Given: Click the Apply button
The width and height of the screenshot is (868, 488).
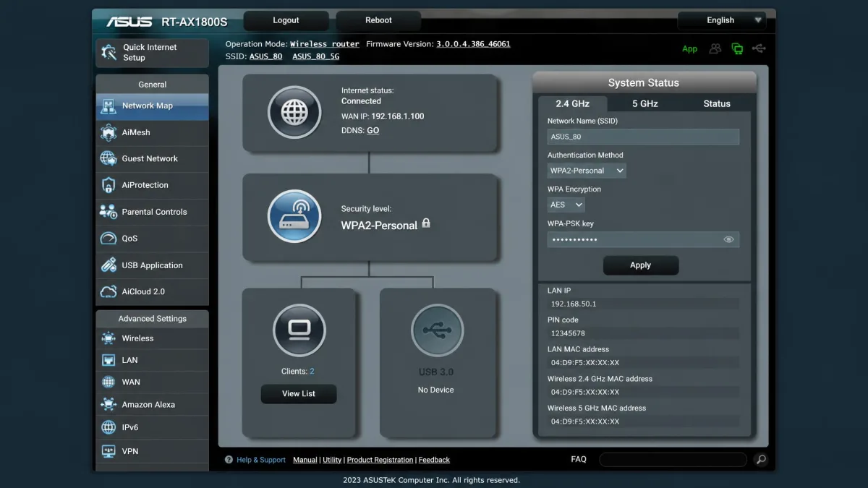Looking at the screenshot, I should [x=640, y=265].
